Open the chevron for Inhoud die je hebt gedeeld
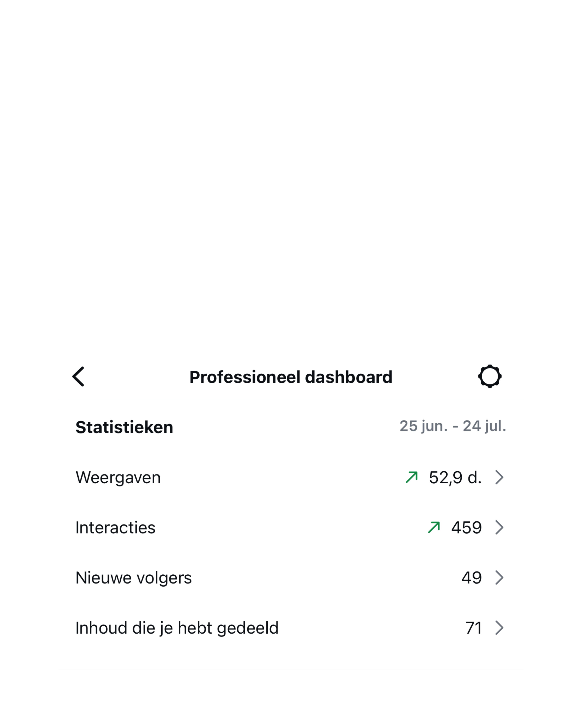This screenshot has height=728, width=582. point(499,628)
